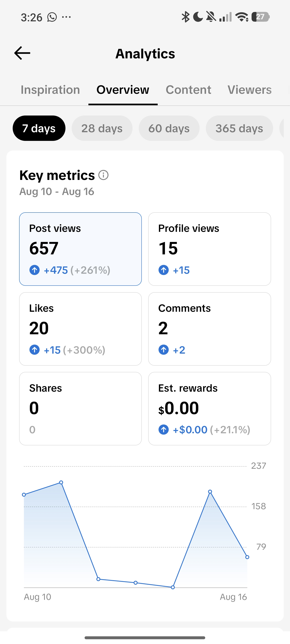Tap the Aug 16 data point on chart
The width and height of the screenshot is (290, 644).
click(x=247, y=557)
